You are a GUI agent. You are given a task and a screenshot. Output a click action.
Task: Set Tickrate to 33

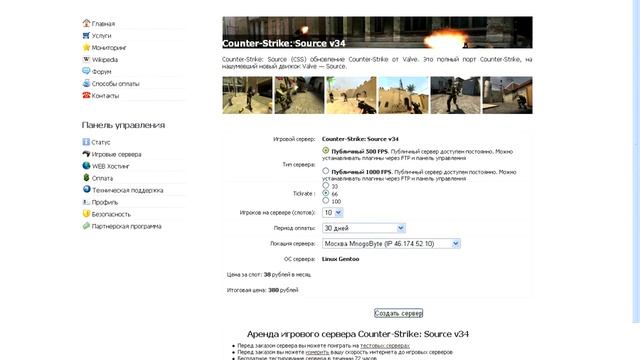click(325, 186)
